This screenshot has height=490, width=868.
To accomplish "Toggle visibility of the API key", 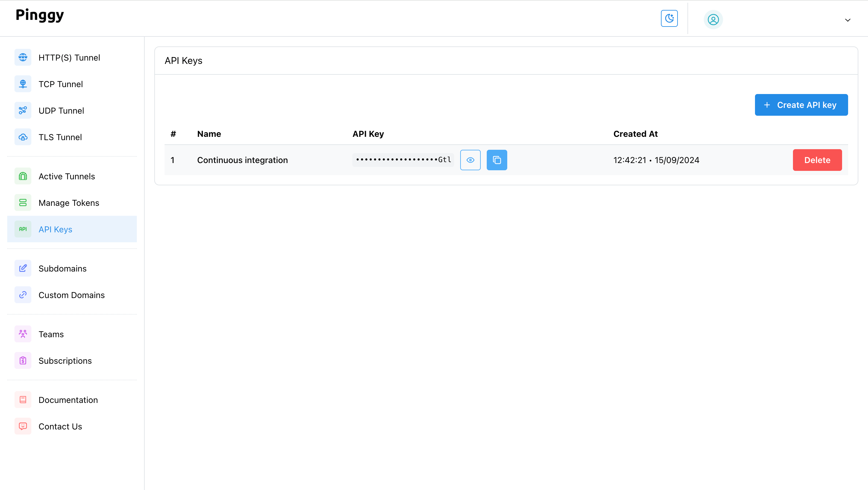I will 470,160.
